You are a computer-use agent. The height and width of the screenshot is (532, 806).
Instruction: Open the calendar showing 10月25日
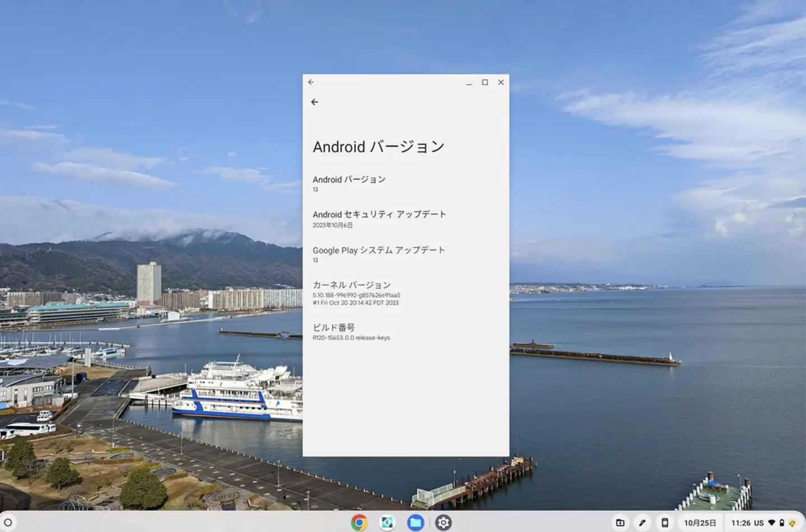coord(700,523)
